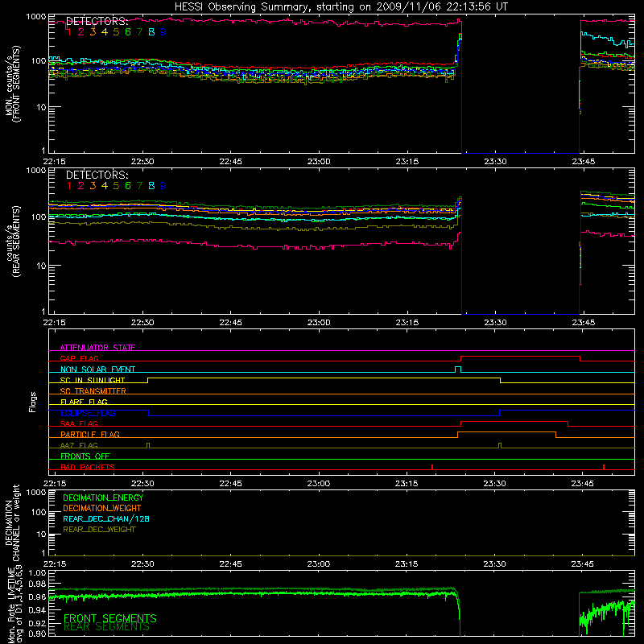Image resolution: width=644 pixels, height=644 pixels.
Task: Click the HESSI Observing Summary plot title
Action: coord(341,7)
